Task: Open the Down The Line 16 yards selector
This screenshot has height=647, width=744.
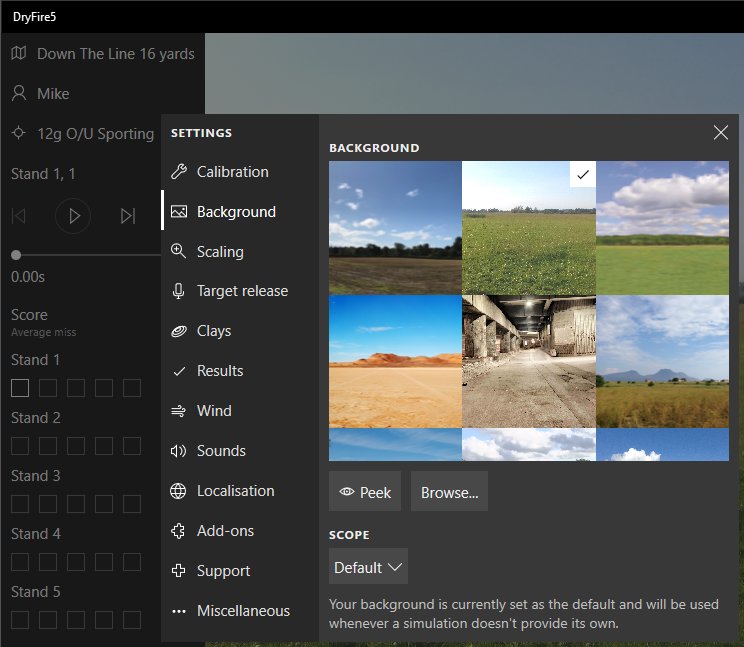Action: coord(103,54)
